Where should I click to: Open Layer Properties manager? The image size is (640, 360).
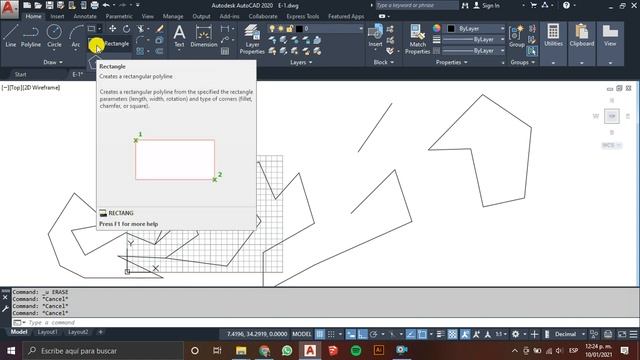pos(252,39)
